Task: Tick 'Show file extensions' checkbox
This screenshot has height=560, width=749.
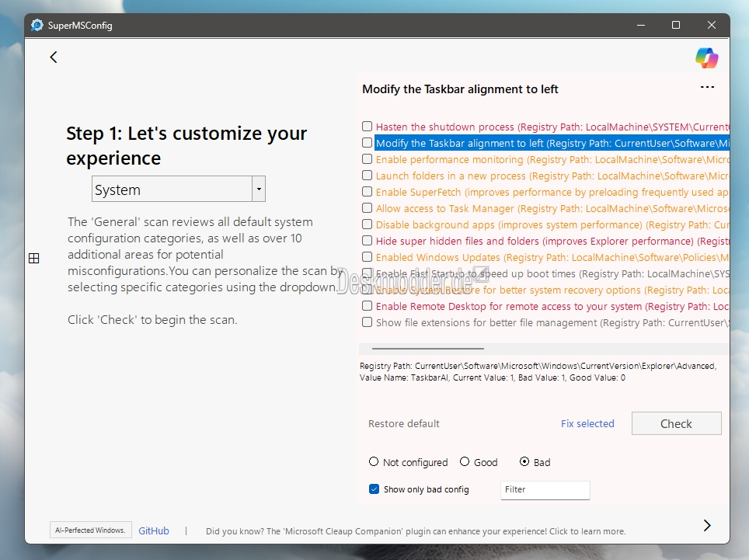Action: (367, 322)
